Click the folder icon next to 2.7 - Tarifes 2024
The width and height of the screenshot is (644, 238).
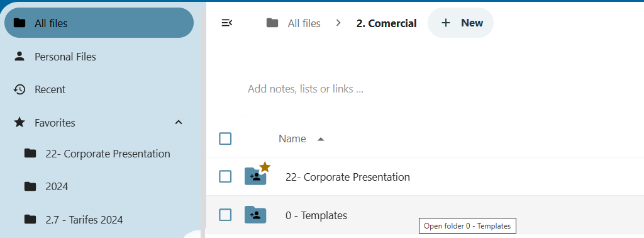(x=30, y=220)
